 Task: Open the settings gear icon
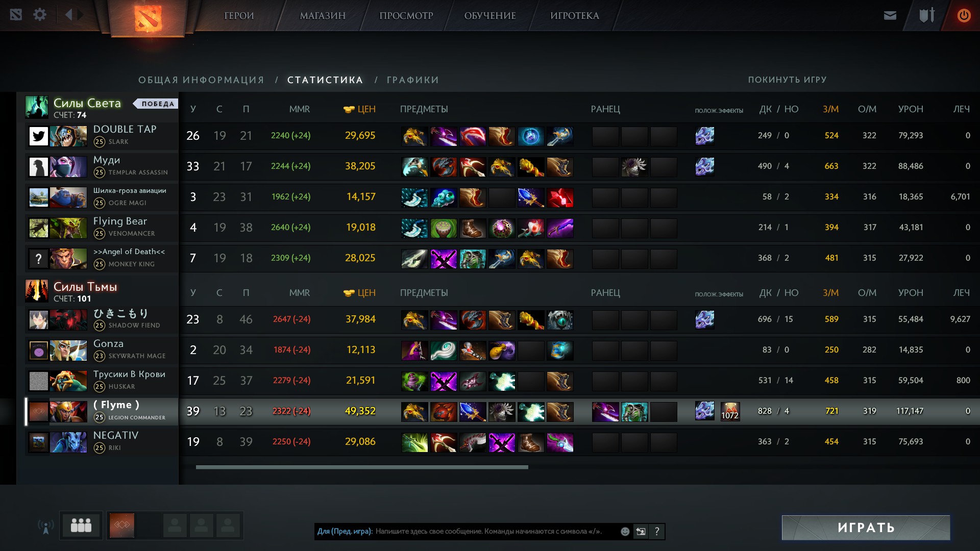click(40, 15)
